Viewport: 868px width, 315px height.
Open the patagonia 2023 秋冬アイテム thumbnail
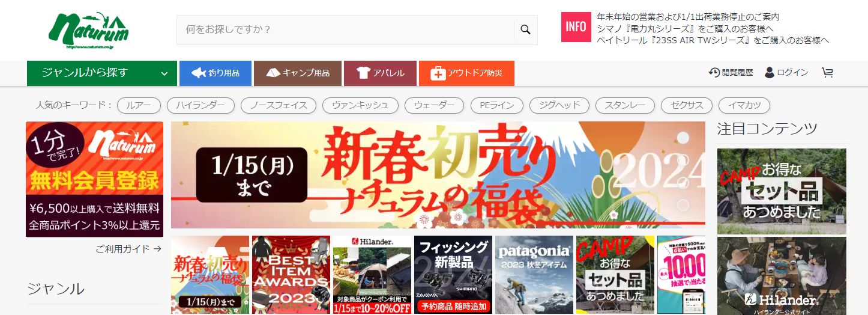point(534,275)
